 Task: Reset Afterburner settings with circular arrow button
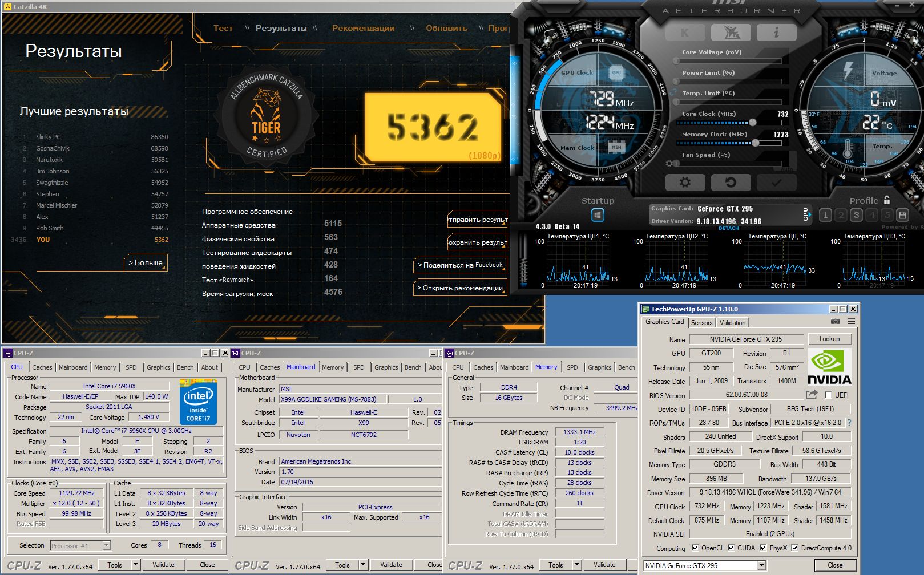730,183
